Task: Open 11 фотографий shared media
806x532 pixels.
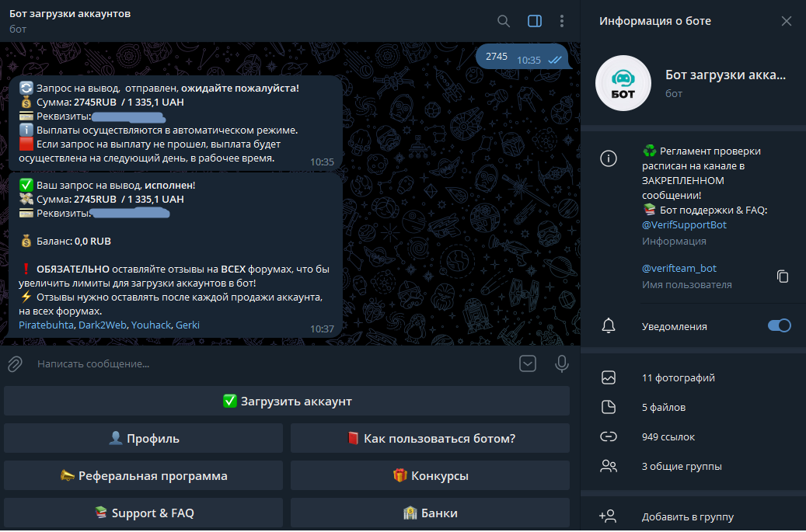Action: (678, 378)
